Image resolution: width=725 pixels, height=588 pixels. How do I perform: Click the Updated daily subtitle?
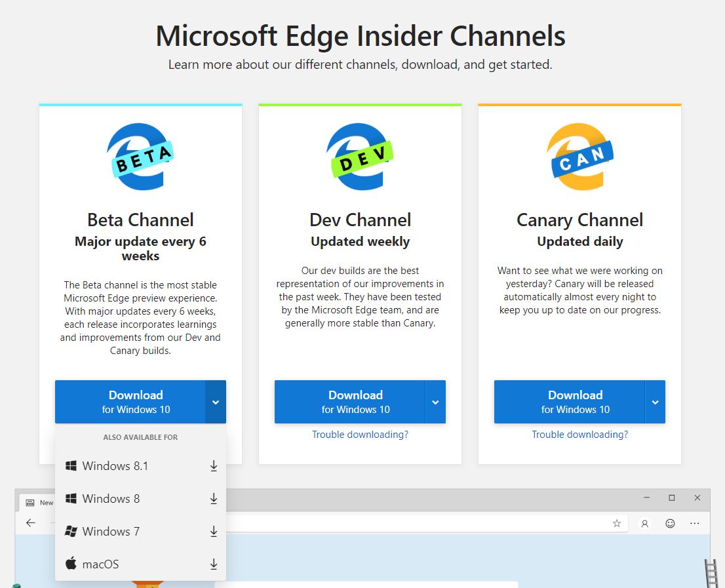click(580, 242)
